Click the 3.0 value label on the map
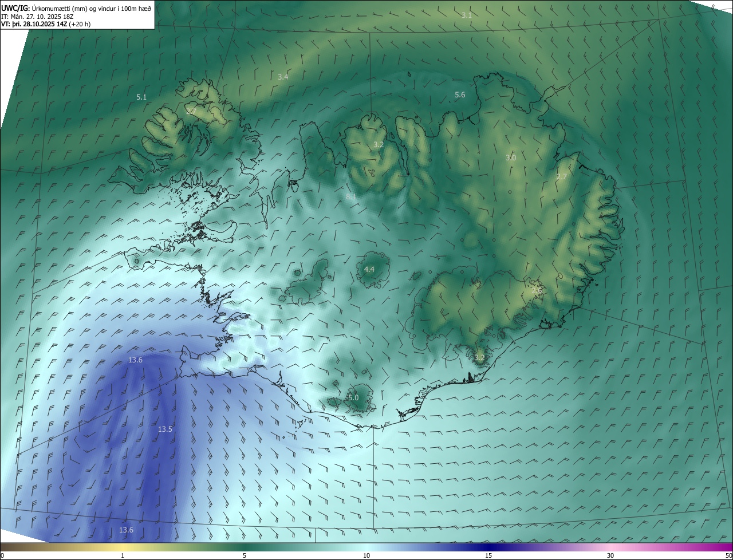 point(511,157)
